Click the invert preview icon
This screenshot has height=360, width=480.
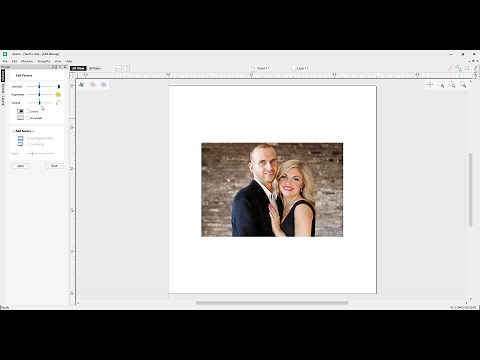[x=21, y=111]
